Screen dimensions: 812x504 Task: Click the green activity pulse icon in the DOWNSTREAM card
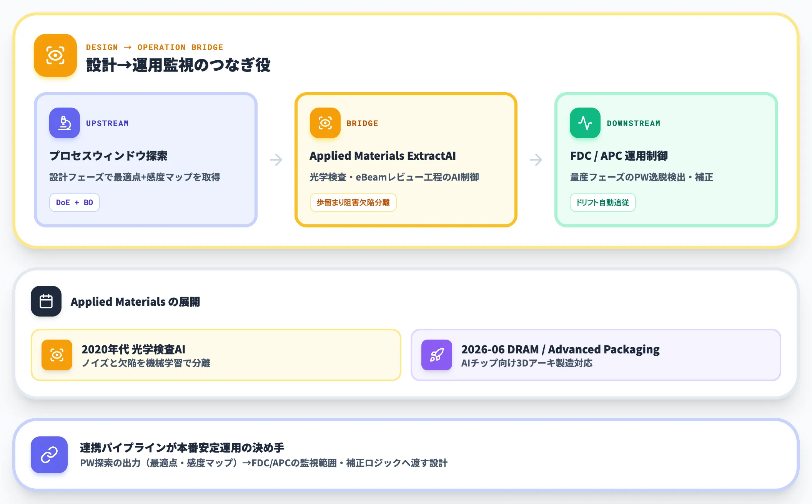(x=585, y=123)
